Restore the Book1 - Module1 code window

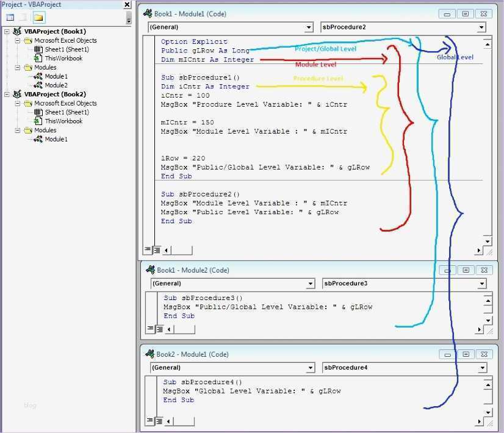[465, 13]
